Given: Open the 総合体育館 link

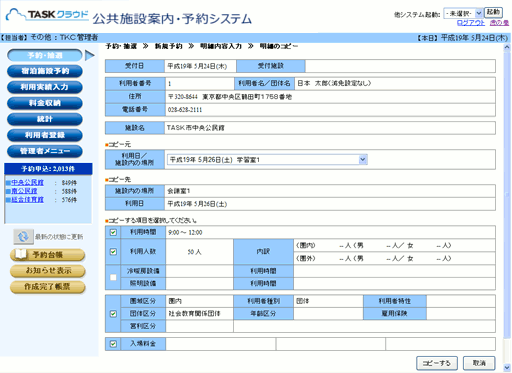Looking at the screenshot, I should click(x=28, y=199).
